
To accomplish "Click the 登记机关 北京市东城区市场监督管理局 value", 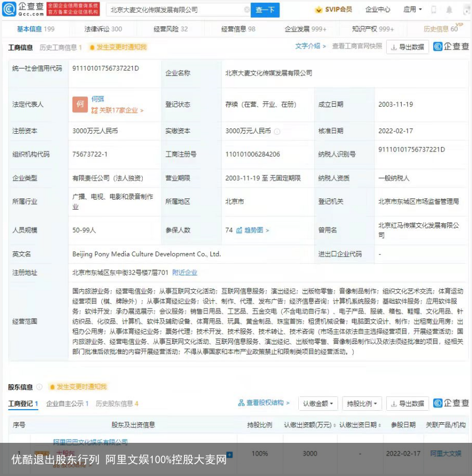I will [x=418, y=202].
